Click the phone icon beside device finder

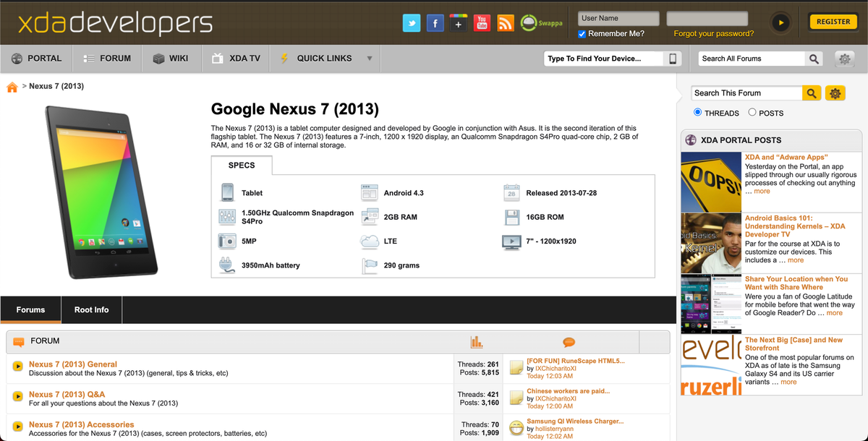673,59
